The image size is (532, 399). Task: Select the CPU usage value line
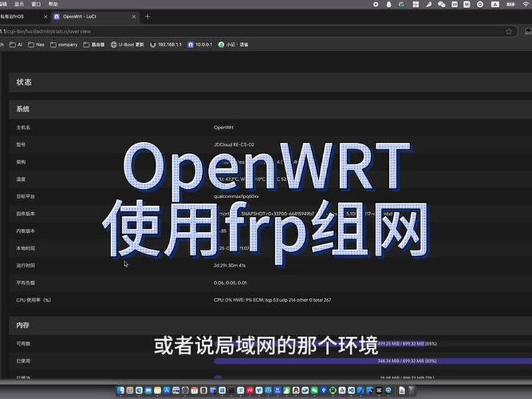coord(273,300)
